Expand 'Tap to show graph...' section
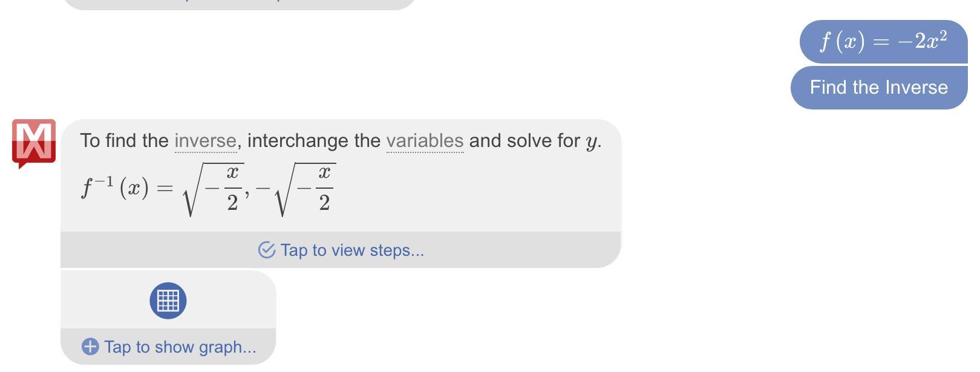The height and width of the screenshot is (372, 980). [x=180, y=347]
